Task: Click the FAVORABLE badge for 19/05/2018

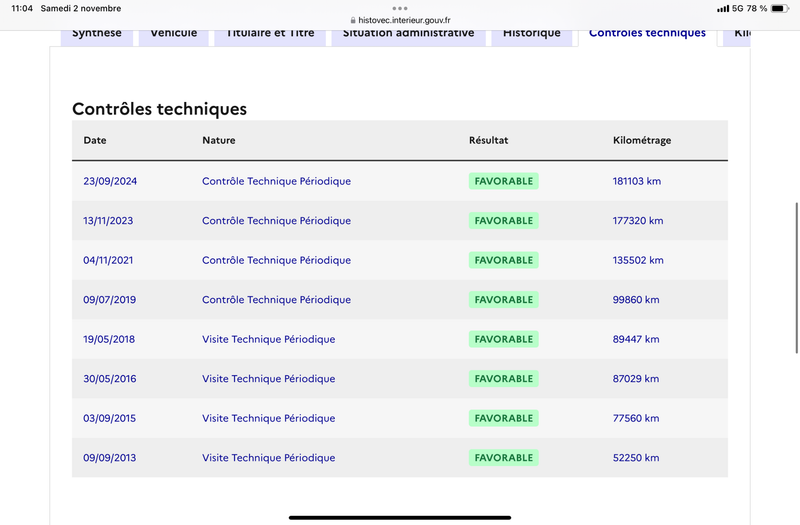Action: coord(504,339)
